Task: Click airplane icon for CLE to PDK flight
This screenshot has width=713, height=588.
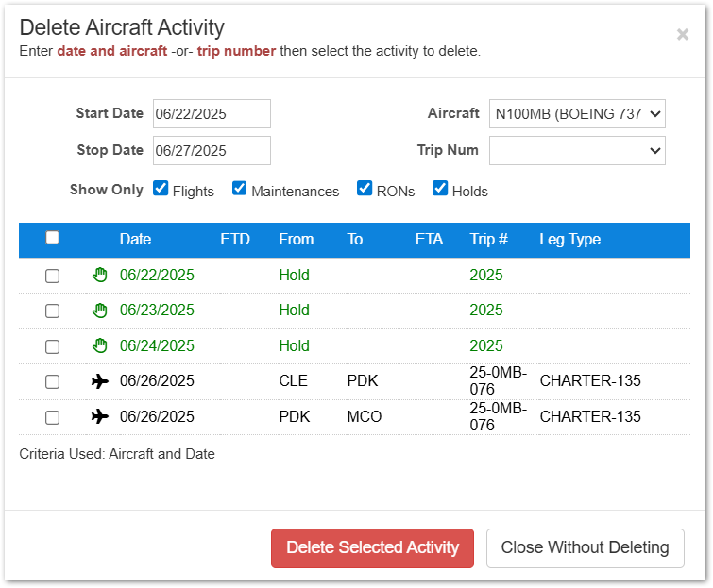Action: click(x=100, y=381)
